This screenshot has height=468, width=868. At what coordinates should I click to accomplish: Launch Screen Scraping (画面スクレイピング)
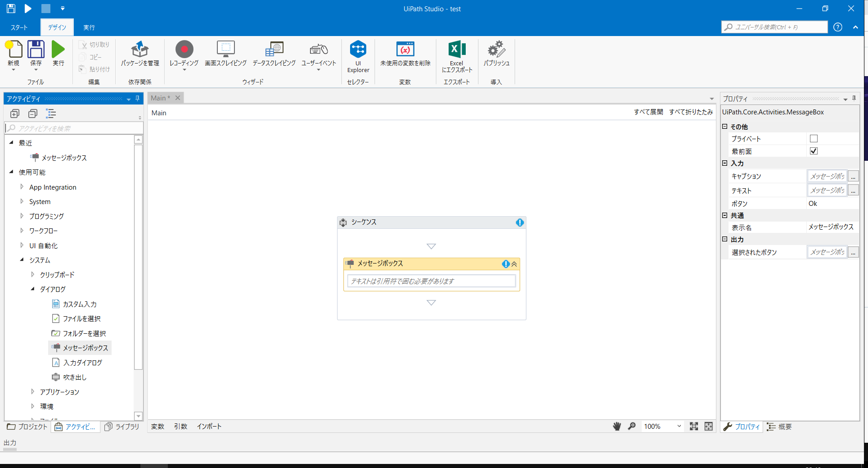coord(225,54)
